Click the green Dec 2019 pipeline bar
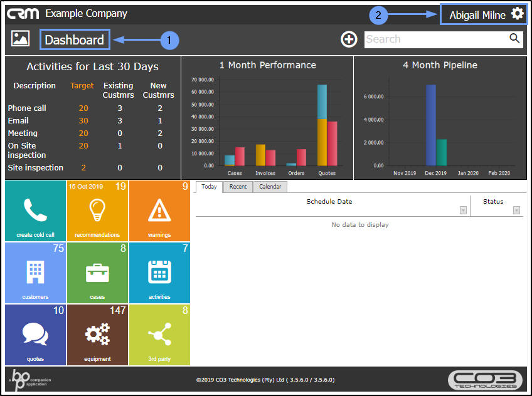532x396 pixels. 442,152
